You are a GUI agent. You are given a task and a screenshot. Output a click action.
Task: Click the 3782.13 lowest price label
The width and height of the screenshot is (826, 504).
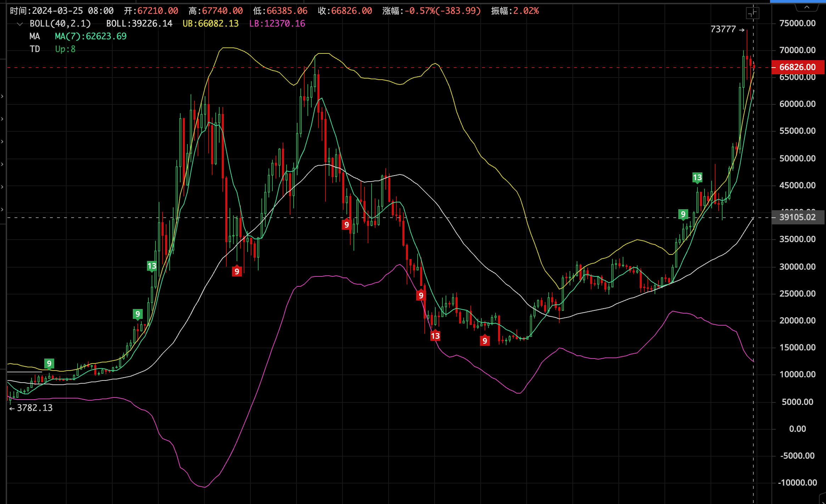(35, 408)
